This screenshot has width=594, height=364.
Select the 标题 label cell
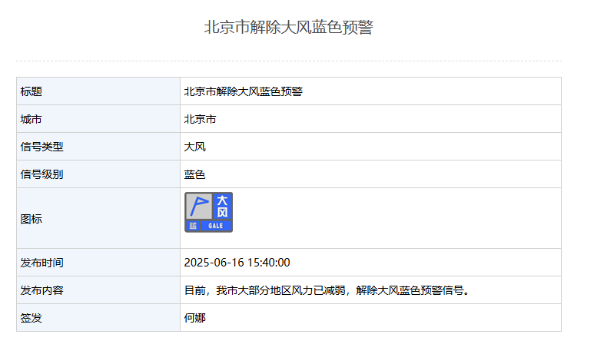coord(98,91)
